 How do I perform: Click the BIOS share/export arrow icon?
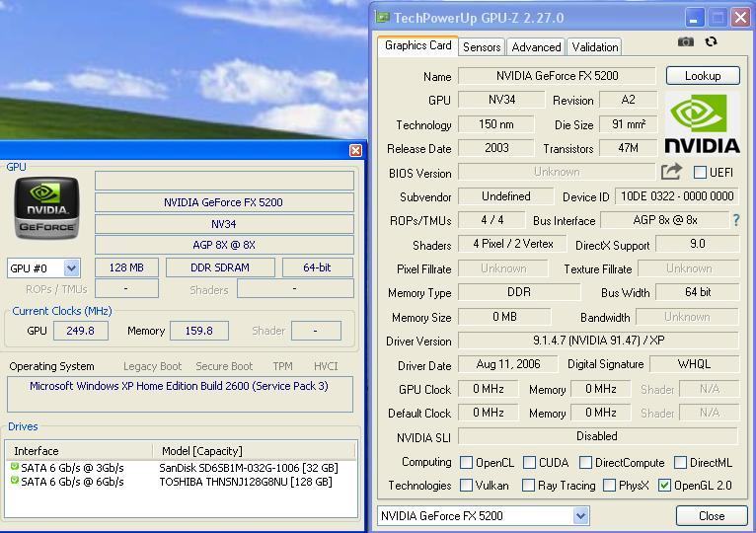tap(671, 172)
